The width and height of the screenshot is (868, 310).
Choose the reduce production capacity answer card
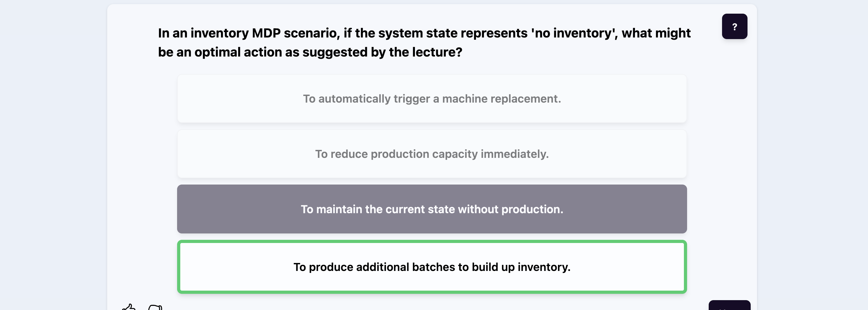pos(432,154)
